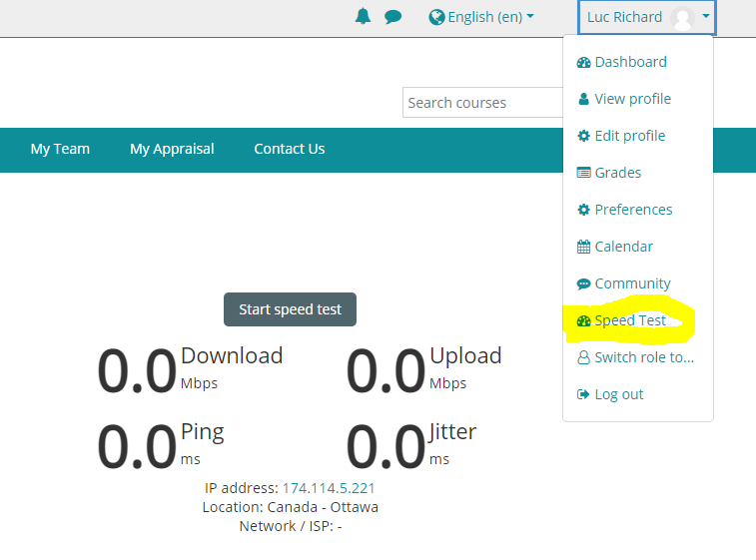Choose Switch role to... menu item
This screenshot has width=756, height=560.
(643, 357)
